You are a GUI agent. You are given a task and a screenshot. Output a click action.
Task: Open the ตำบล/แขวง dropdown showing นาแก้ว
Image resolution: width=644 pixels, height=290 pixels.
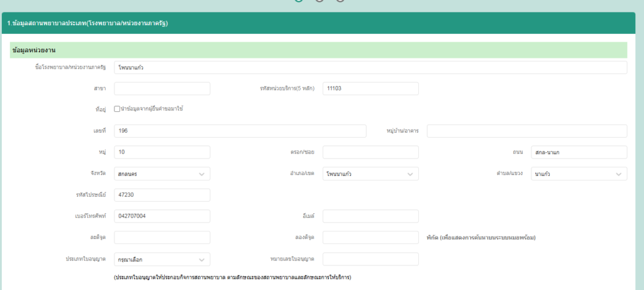579,174
